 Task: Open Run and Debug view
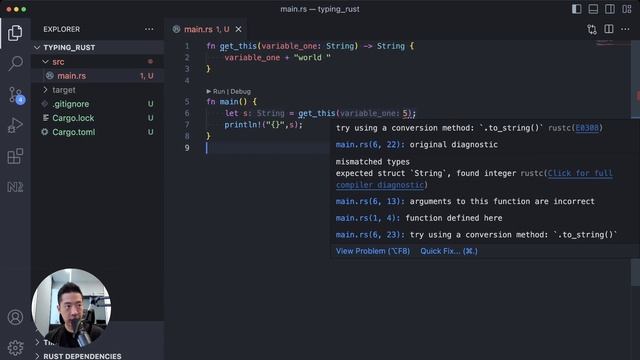tap(15, 125)
